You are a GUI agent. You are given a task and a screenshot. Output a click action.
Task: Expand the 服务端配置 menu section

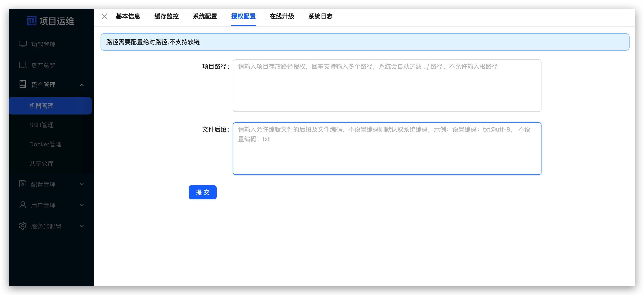(x=82, y=226)
